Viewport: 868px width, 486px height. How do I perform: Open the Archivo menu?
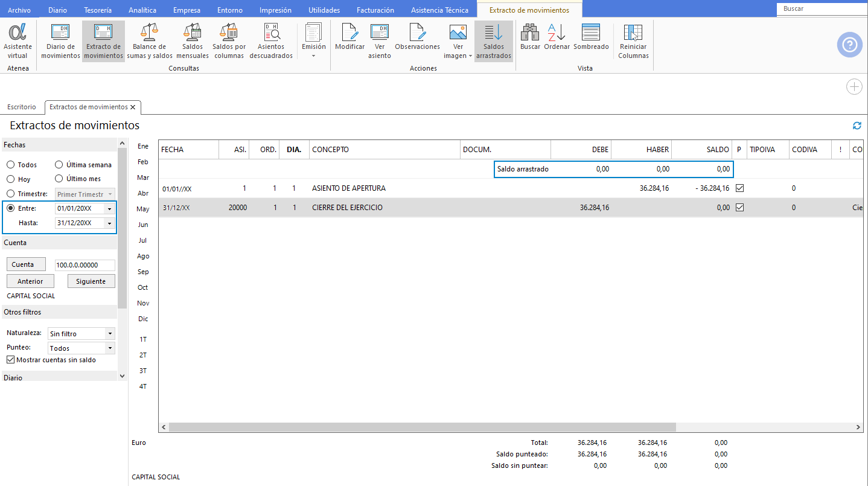(x=19, y=10)
